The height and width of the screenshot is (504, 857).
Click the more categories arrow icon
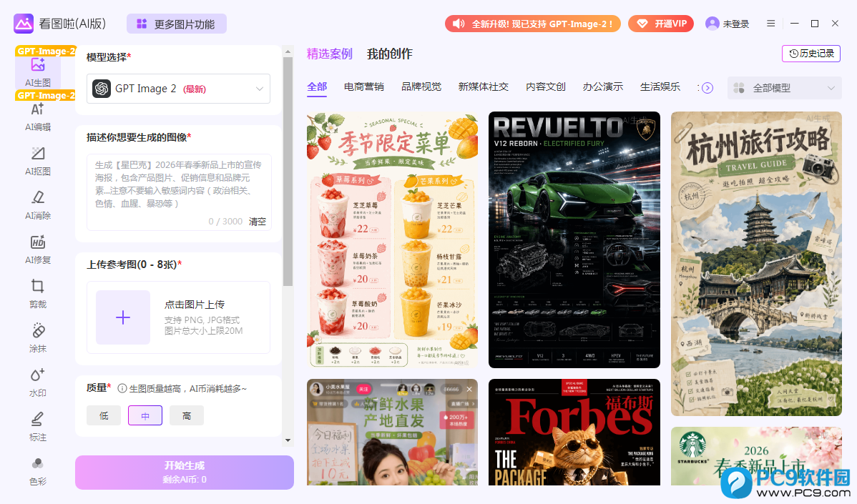coord(707,88)
